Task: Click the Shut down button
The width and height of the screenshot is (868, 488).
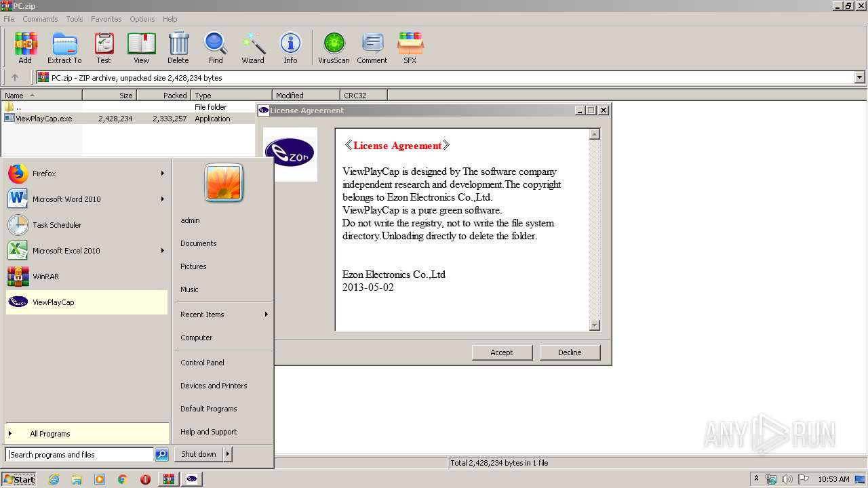Action: click(199, 454)
